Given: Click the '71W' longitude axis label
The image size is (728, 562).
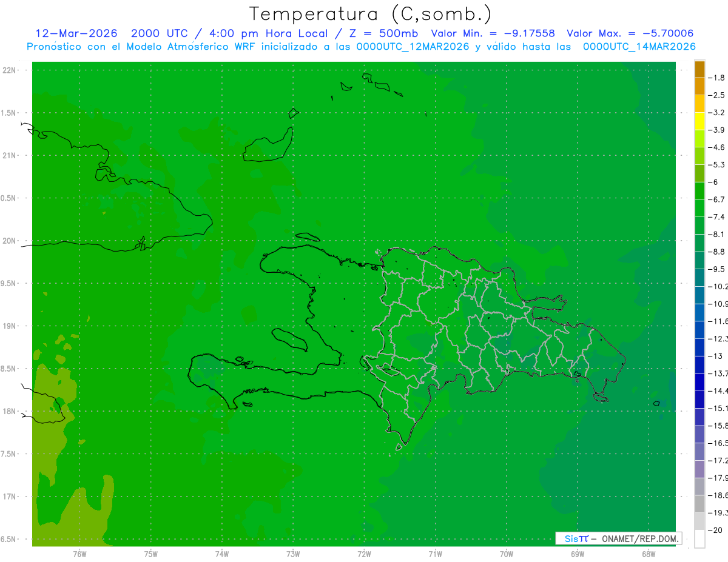Looking at the screenshot, I should tap(435, 554).
